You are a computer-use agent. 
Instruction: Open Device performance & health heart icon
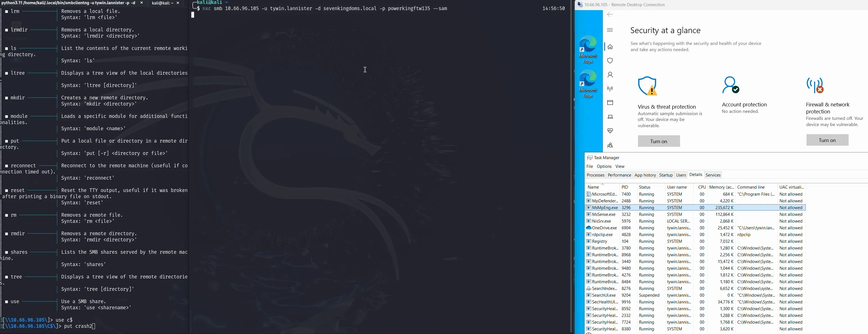pos(610,131)
